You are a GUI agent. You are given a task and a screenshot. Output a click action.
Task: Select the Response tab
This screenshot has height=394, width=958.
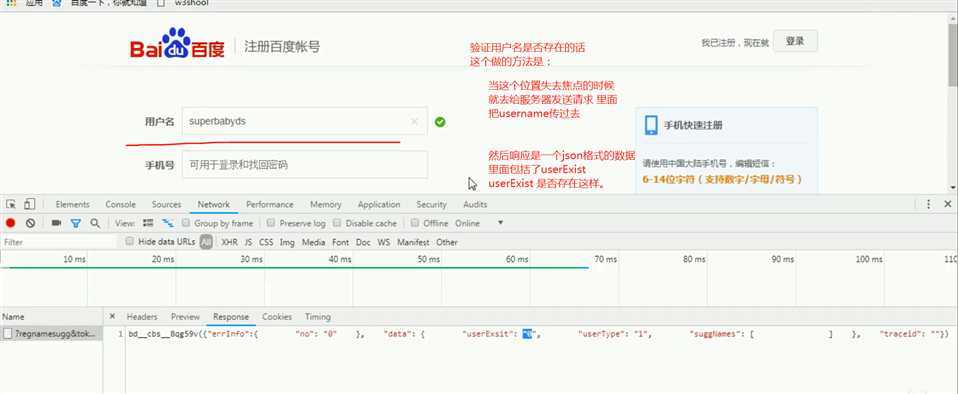coord(231,316)
